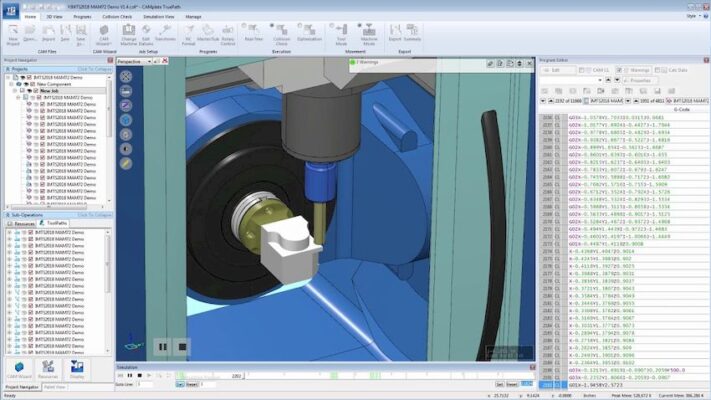711x400 pixels.
Task: Stop simulation with the viewport stop button
Action: click(x=182, y=346)
